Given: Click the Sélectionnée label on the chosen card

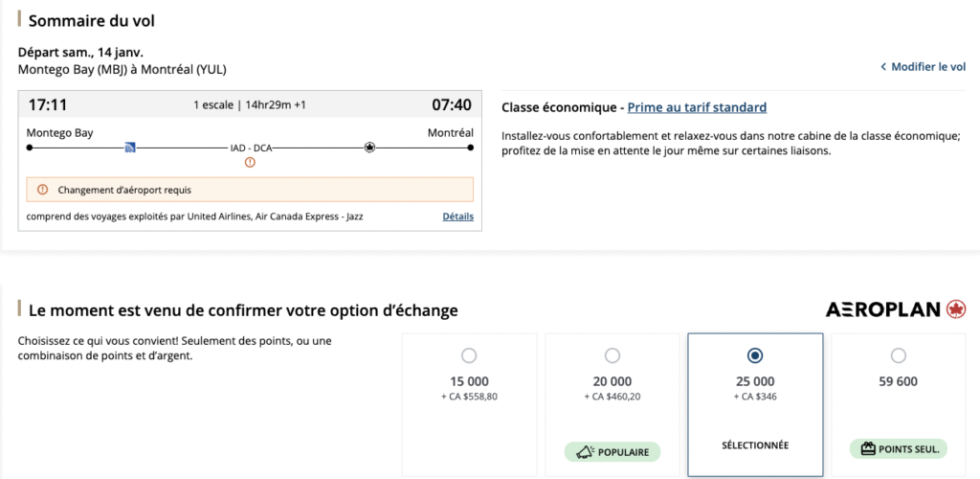Looking at the screenshot, I should (755, 445).
